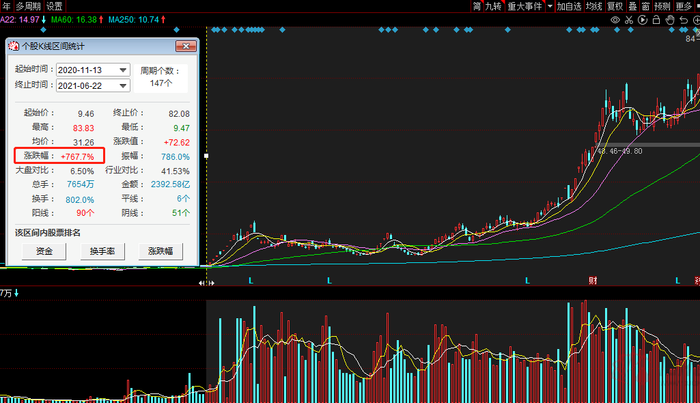This screenshot has height=403, width=700.
Task: Click the 加自选 add-to-watchlist button
Action: click(569, 6)
